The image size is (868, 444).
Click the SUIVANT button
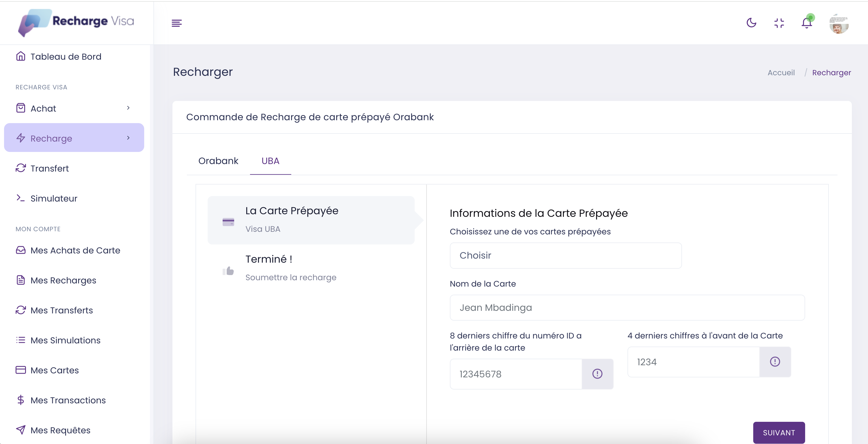click(779, 432)
